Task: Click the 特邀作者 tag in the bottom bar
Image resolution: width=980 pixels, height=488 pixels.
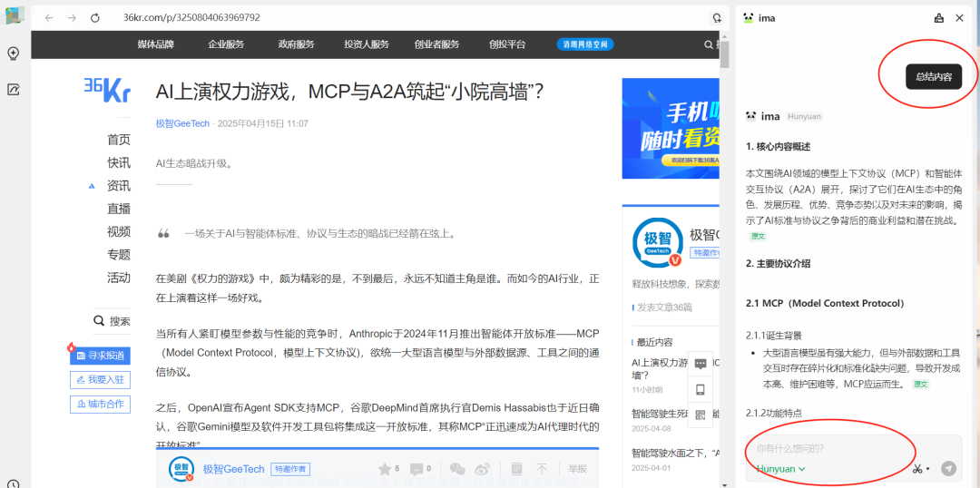Action: (x=290, y=469)
